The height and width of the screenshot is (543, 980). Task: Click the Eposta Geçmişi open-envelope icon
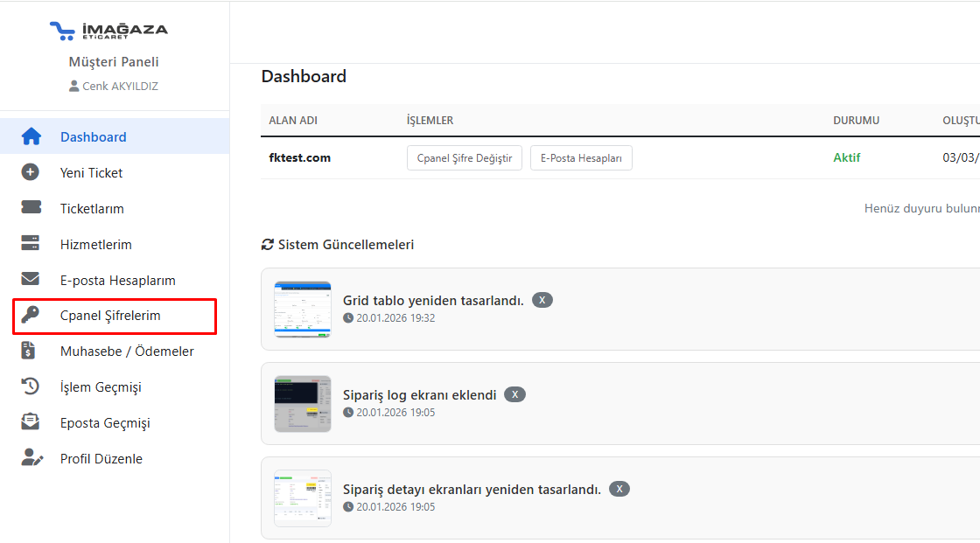[31, 423]
